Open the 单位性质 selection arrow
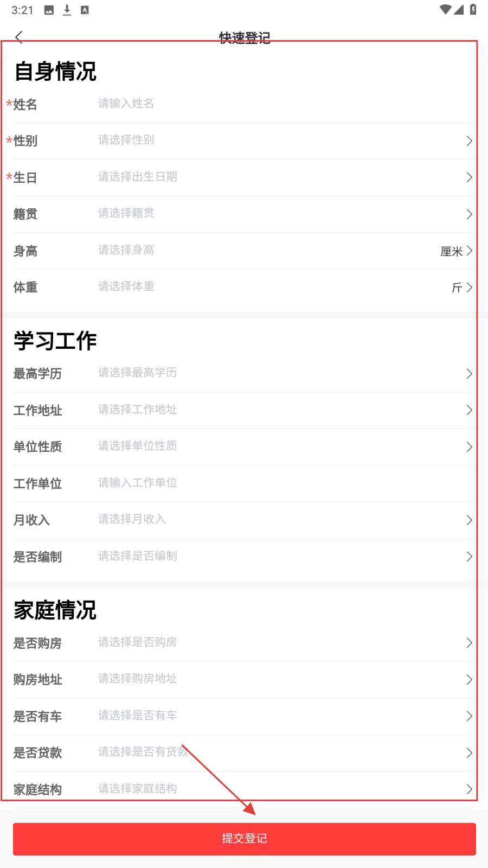The height and width of the screenshot is (868, 488). point(469,447)
